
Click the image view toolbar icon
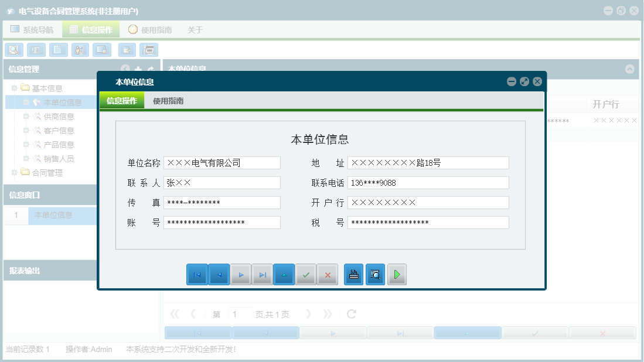click(x=101, y=50)
